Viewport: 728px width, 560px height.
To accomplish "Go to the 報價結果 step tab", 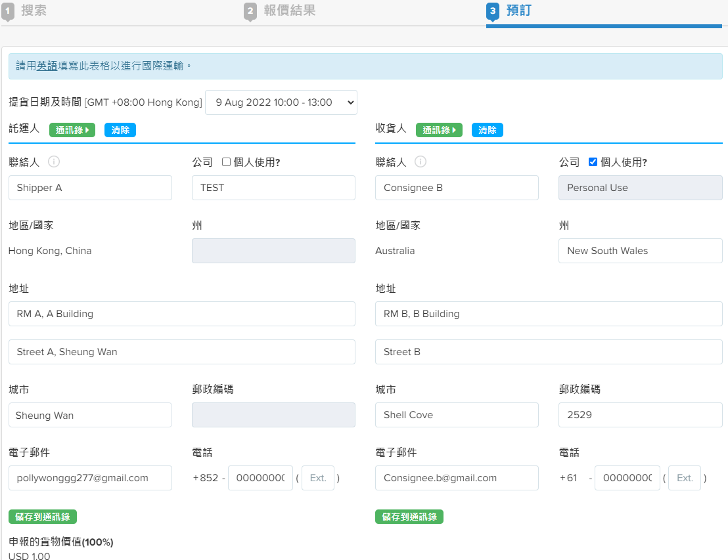I will tap(289, 11).
